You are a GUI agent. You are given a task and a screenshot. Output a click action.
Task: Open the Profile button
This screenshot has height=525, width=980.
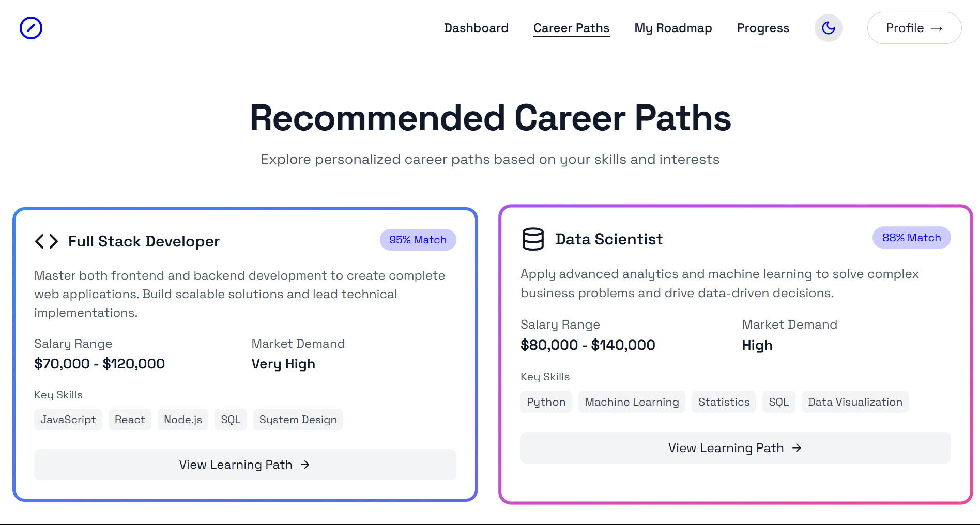(914, 28)
